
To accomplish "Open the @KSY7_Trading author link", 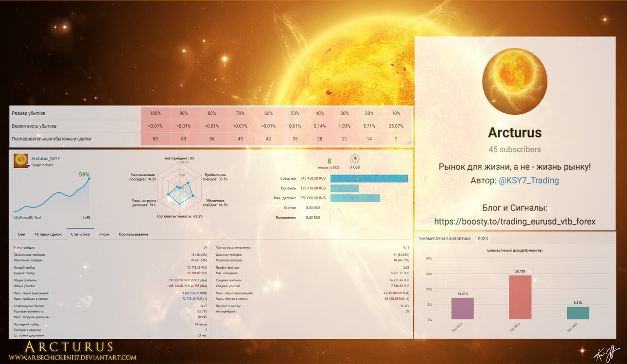I will coord(528,181).
